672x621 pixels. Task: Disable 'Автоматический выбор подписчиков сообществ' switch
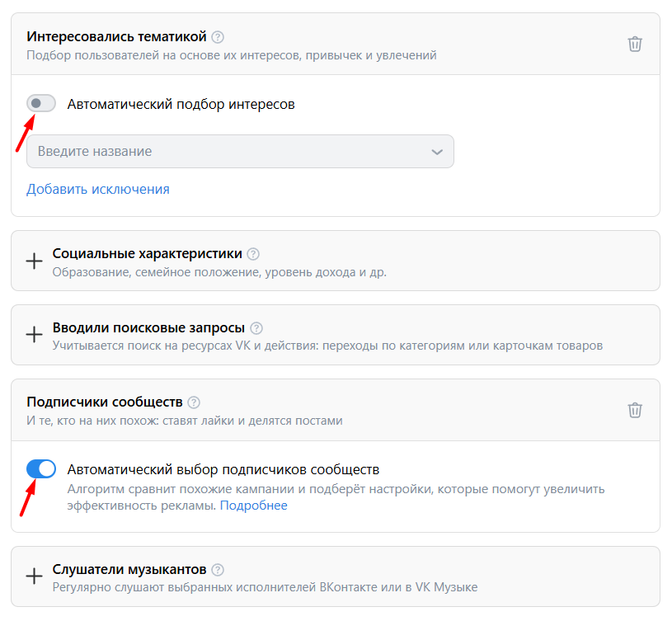[x=41, y=469]
